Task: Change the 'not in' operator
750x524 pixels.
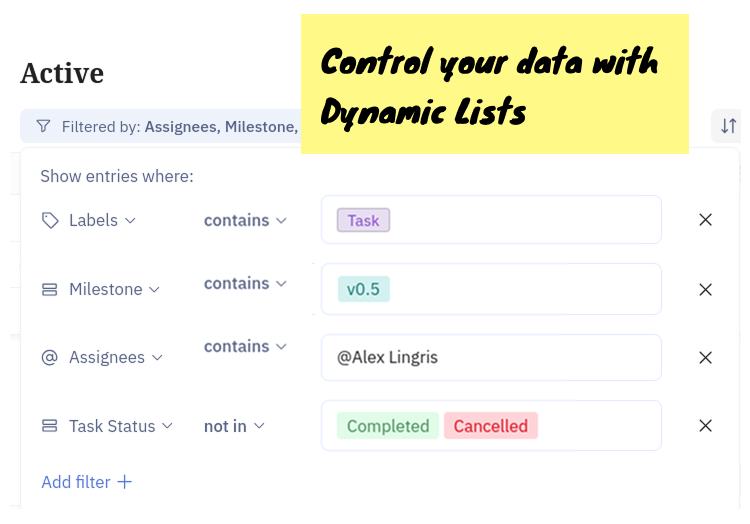Action: tap(234, 426)
